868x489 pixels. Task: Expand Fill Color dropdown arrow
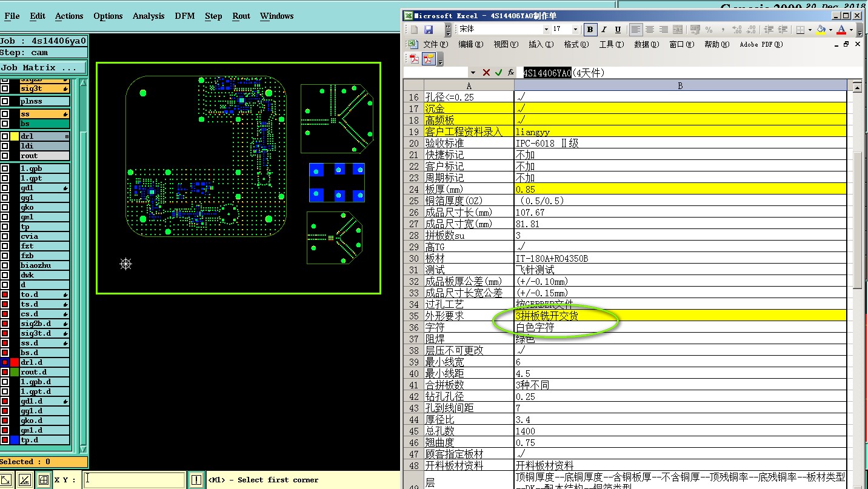pos(830,30)
